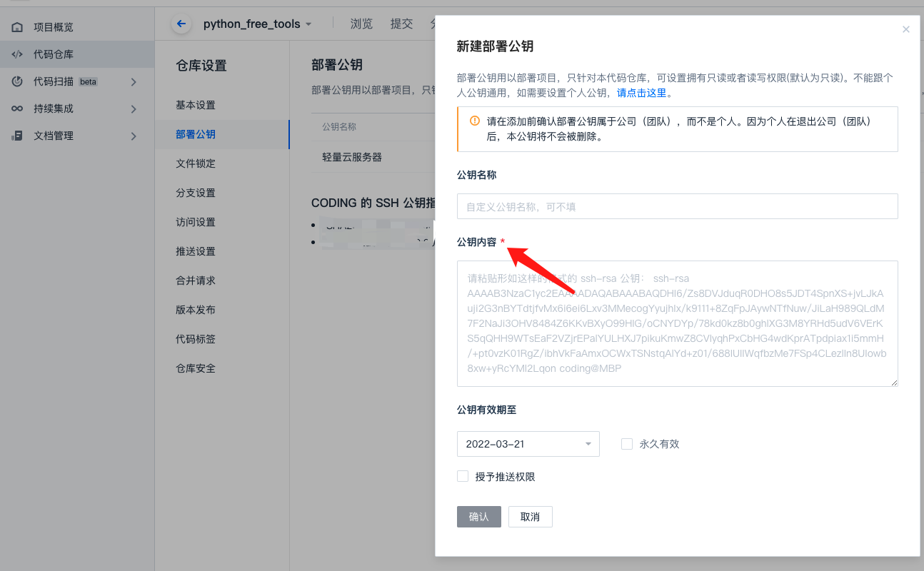Screen dimensions: 924x571
Task: Follow the 请点击这里 link
Action: pos(641,93)
